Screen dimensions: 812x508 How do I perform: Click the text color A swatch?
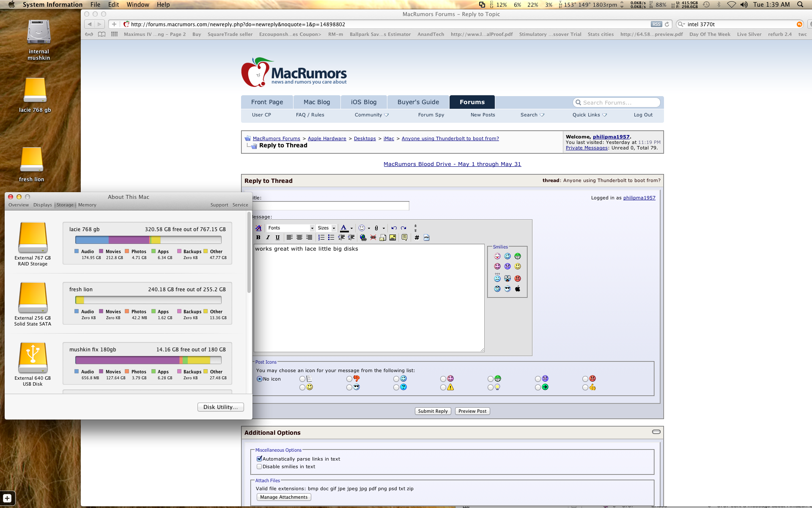click(x=344, y=228)
